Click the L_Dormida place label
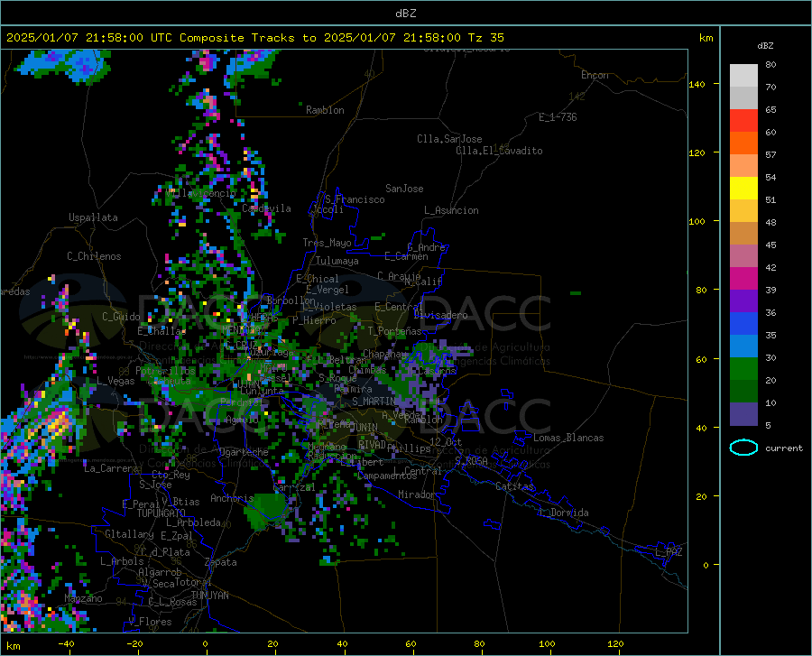 [563, 513]
